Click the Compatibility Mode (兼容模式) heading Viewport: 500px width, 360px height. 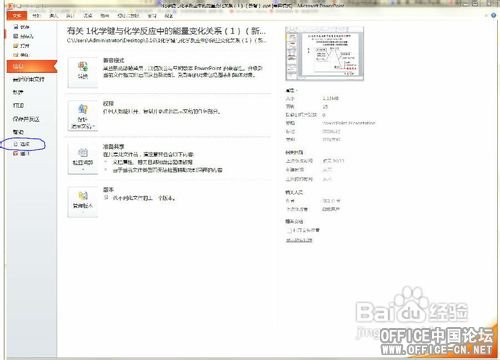coord(113,60)
